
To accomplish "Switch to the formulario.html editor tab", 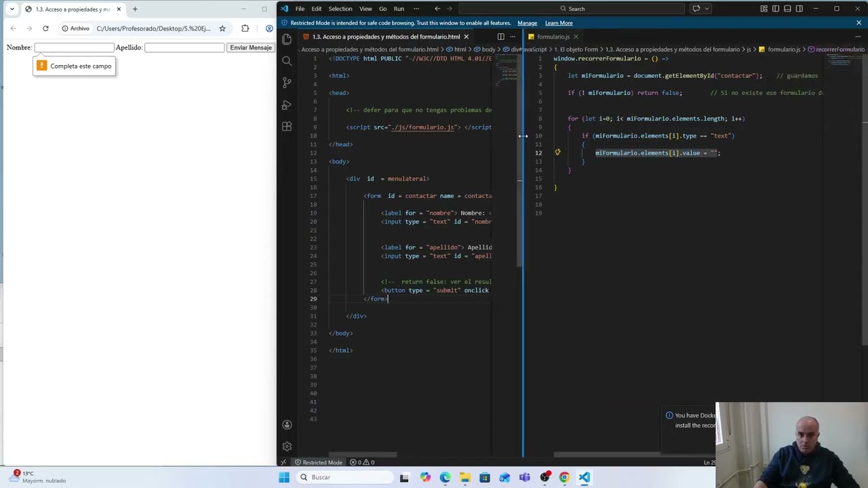I will [x=385, y=37].
